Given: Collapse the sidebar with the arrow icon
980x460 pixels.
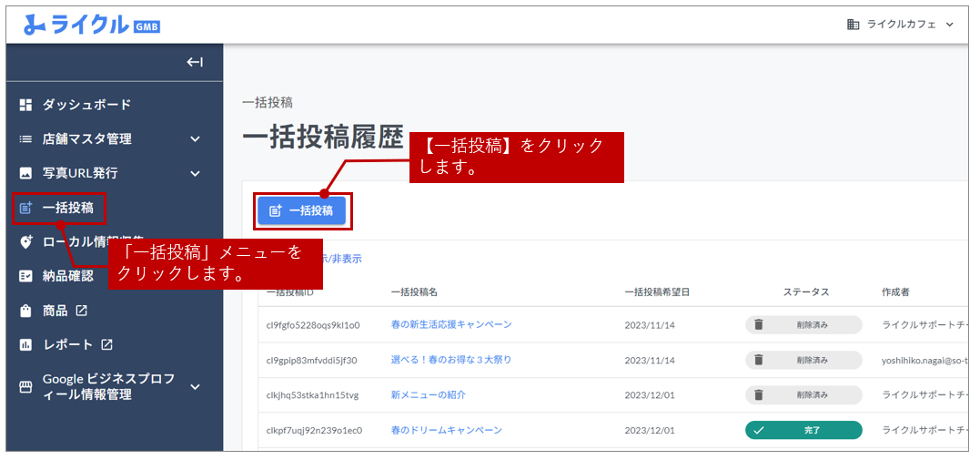Looking at the screenshot, I should pyautogui.click(x=195, y=62).
